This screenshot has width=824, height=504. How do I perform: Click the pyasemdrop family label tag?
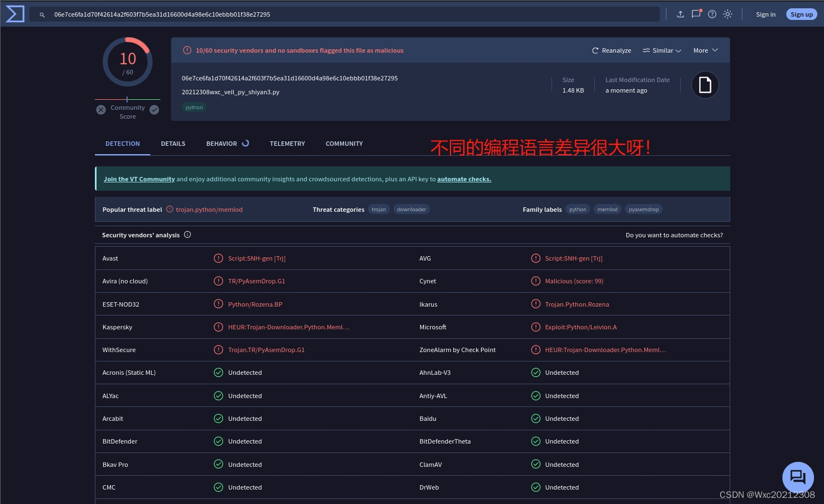tap(644, 210)
